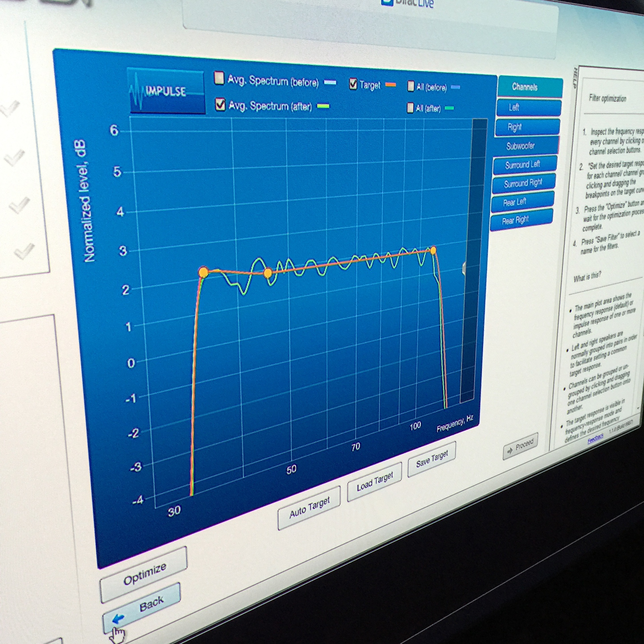Click the Auto Target button
The width and height of the screenshot is (644, 644).
coord(309,508)
